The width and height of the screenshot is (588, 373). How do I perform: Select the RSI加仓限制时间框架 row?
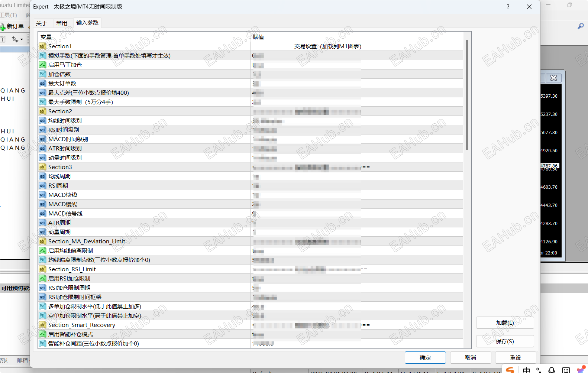[x=251, y=297]
